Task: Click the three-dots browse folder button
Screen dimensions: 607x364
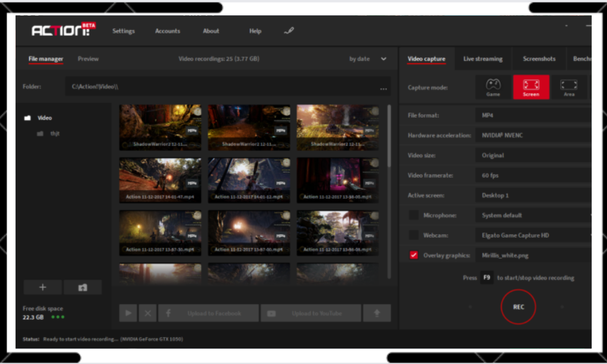Action: [x=384, y=88]
